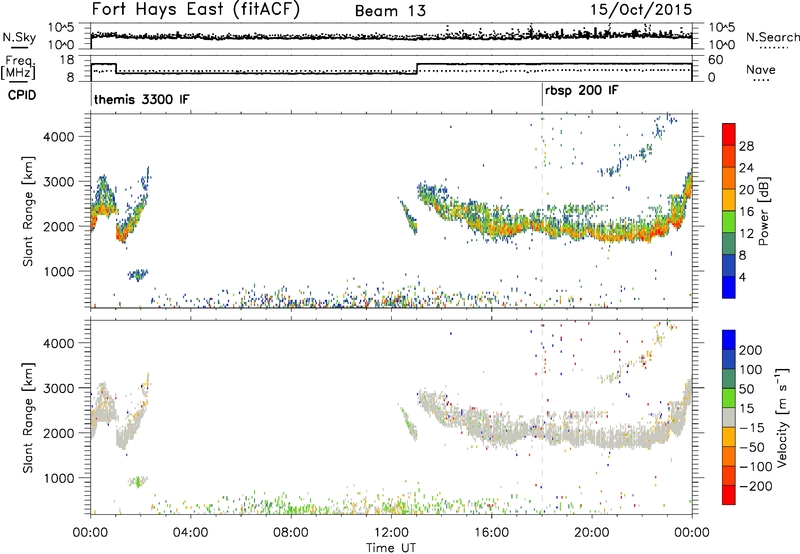Image resolution: width=800 pixels, height=554 pixels.
Task: Click the '-200' tick on the Velocity scale
Action: (x=756, y=486)
